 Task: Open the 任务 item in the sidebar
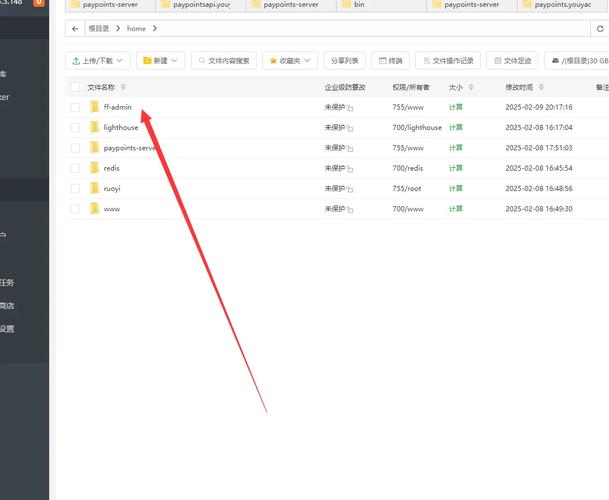point(7,282)
